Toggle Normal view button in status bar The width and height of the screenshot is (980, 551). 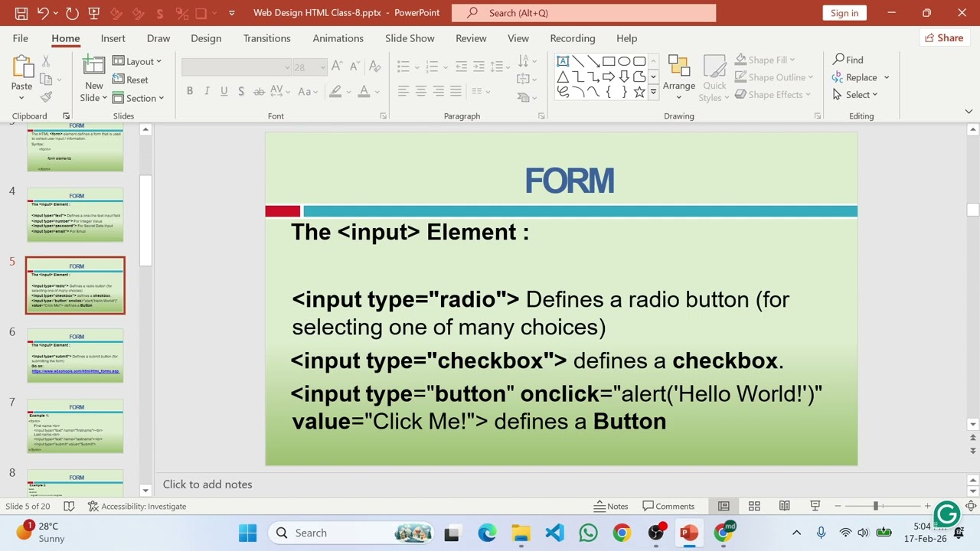coord(724,506)
